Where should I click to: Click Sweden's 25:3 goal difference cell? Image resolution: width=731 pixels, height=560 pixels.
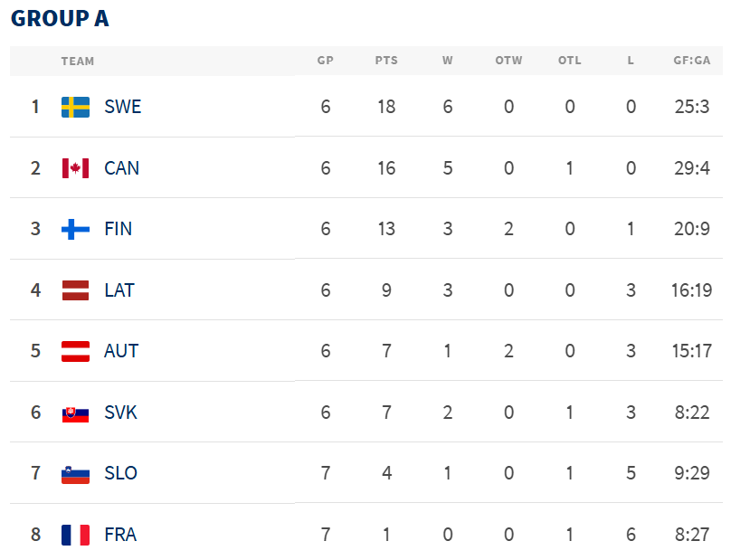pos(692,107)
